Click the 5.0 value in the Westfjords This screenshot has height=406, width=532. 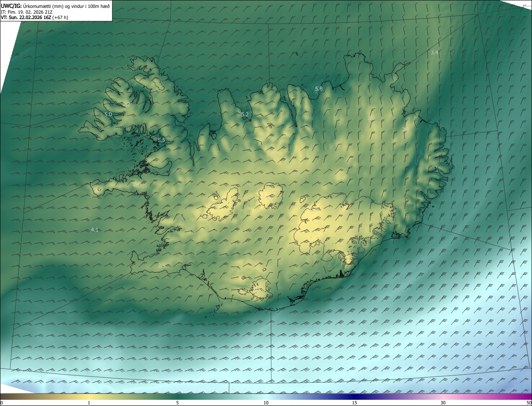pos(108,114)
